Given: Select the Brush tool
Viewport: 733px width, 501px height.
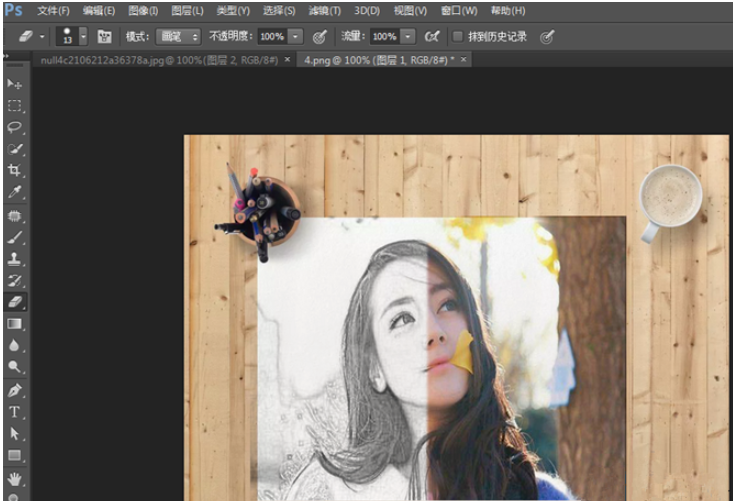Looking at the screenshot, I should [x=15, y=237].
